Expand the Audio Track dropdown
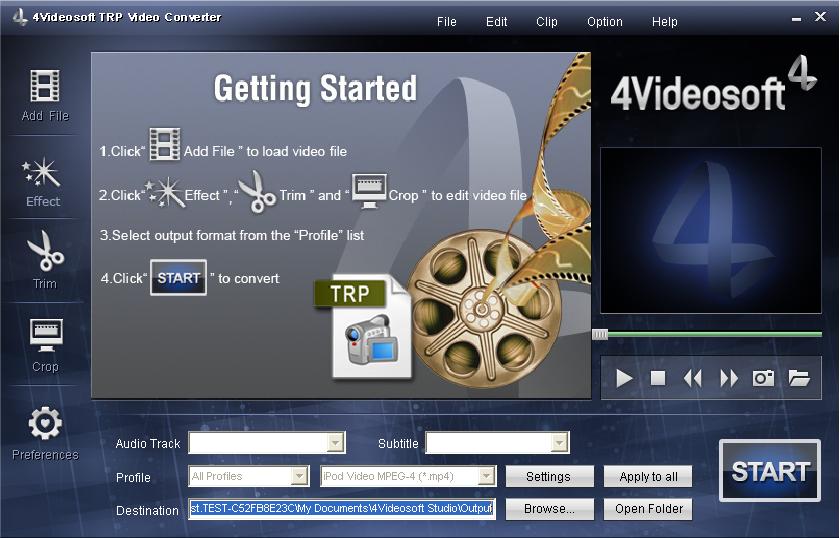 (335, 443)
